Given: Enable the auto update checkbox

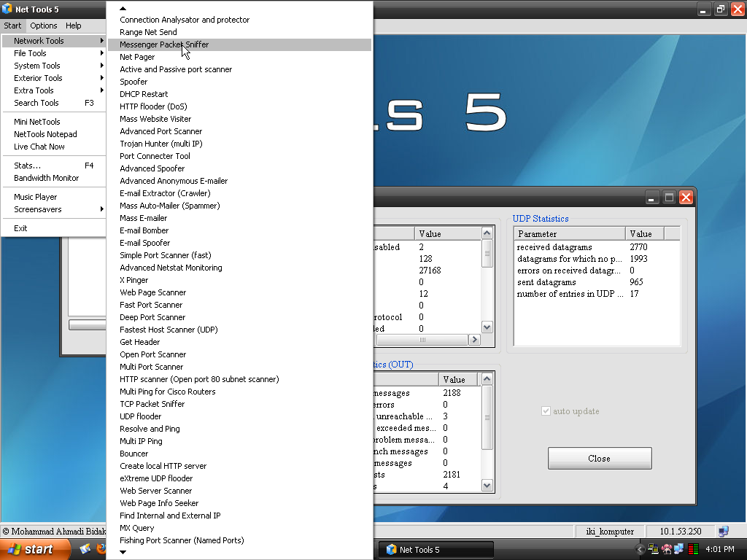Looking at the screenshot, I should (546, 411).
